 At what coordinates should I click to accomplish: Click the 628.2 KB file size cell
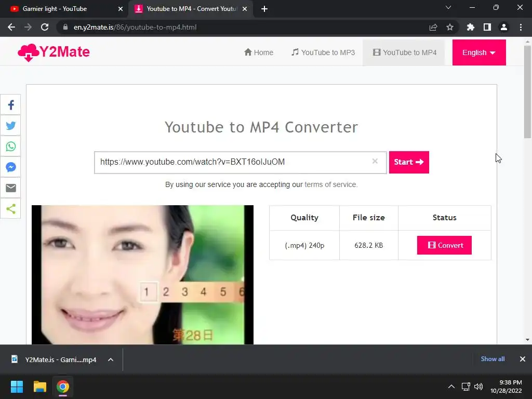pyautogui.click(x=368, y=245)
